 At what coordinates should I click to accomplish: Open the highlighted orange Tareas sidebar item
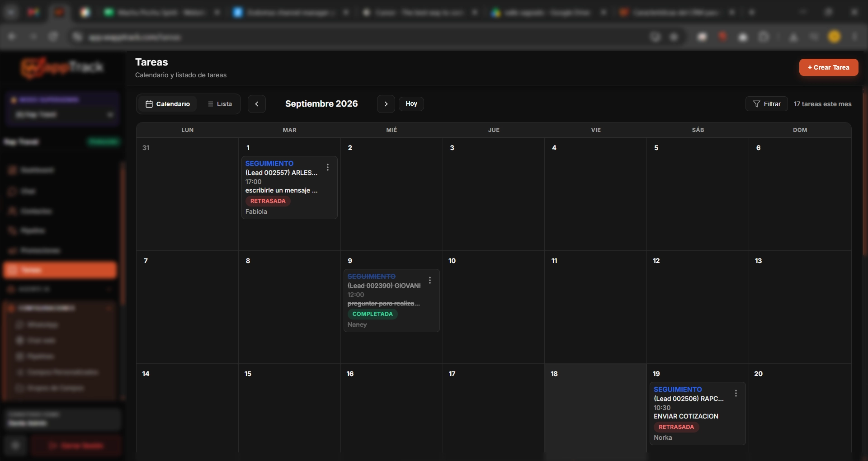click(60, 270)
